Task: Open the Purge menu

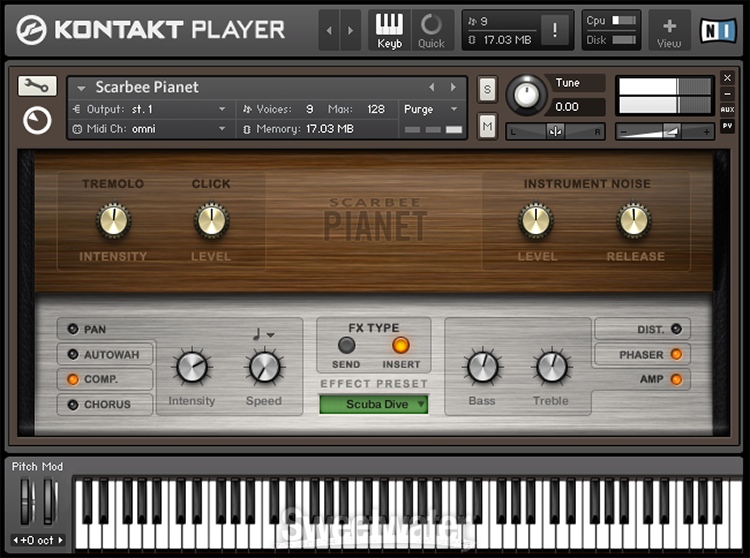Action: click(x=430, y=109)
